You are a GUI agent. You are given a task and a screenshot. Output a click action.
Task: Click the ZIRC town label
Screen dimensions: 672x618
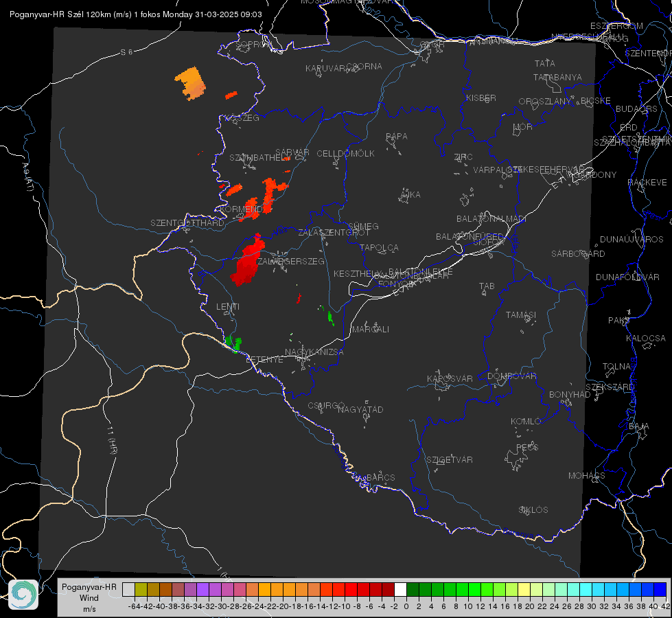[x=463, y=157]
